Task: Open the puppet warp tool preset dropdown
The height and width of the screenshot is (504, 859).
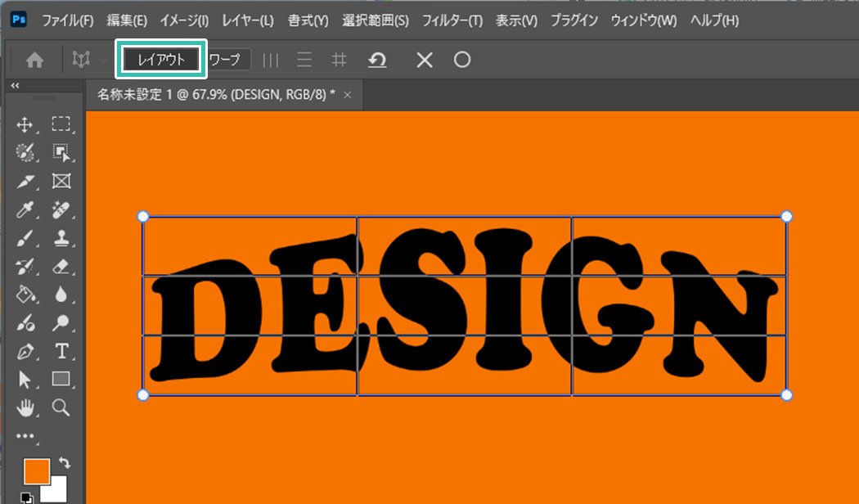Action: [x=103, y=60]
